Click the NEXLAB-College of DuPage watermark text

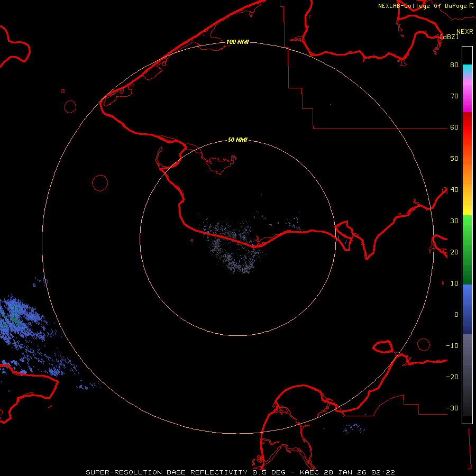point(422,6)
